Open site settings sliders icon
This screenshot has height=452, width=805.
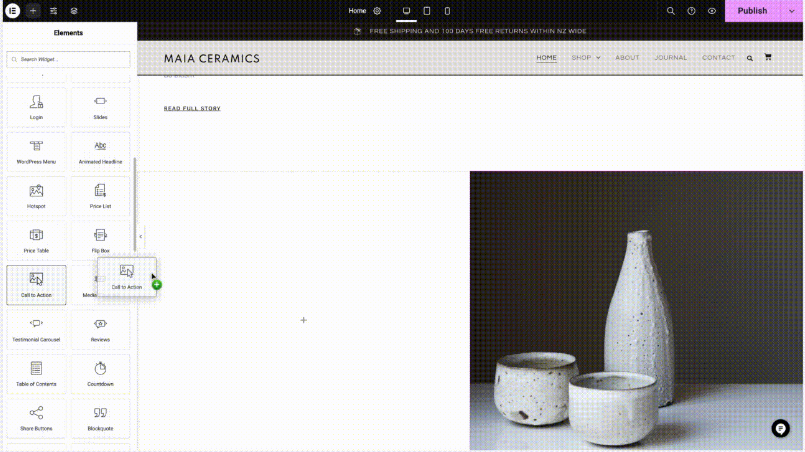click(53, 11)
